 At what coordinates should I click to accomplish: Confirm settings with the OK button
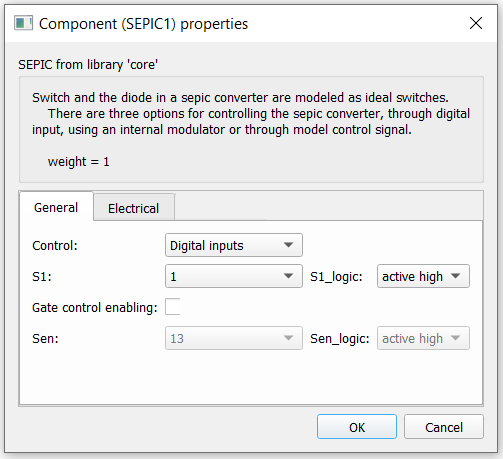click(357, 427)
